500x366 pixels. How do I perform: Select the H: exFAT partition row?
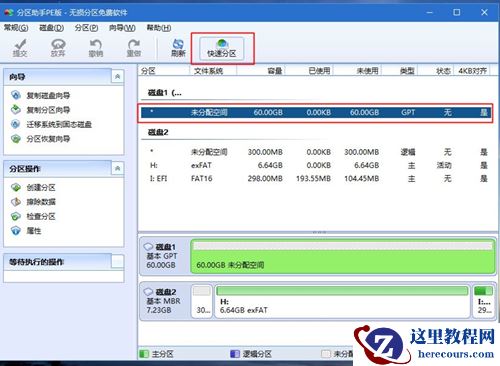(x=315, y=165)
